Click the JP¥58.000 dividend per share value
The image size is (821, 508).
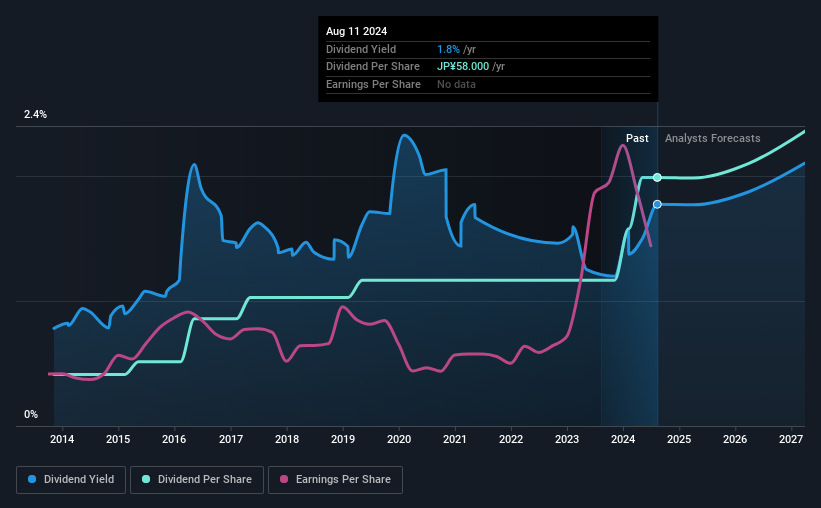463,67
